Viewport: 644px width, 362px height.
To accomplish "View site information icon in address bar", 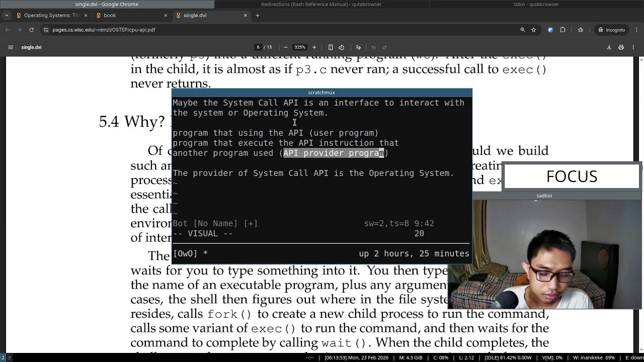I will point(46,30).
